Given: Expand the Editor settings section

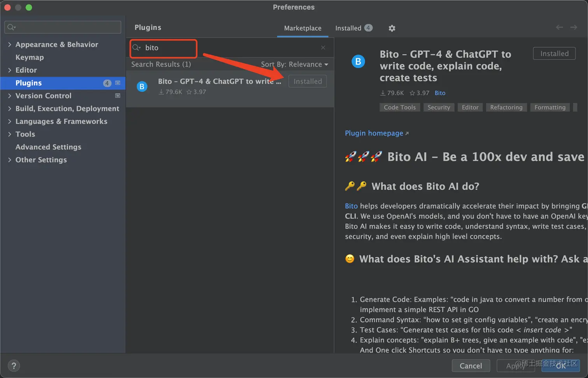Looking at the screenshot, I should pos(9,70).
